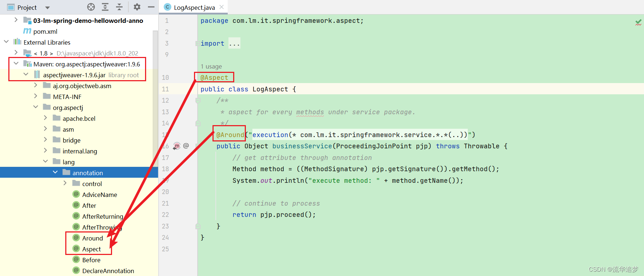The height and width of the screenshot is (276, 644).
Task: Click the LogAspect.java class icon in tab
Action: [x=167, y=7]
